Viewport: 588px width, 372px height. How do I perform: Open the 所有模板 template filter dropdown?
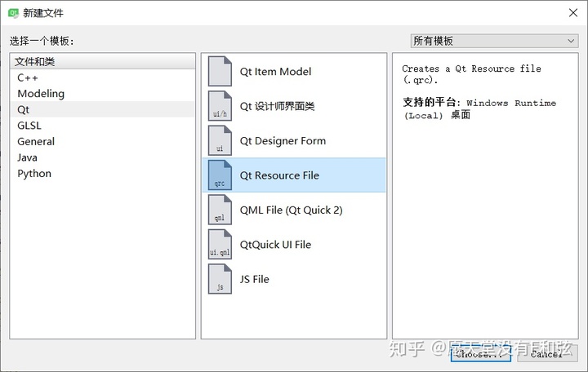[x=494, y=41]
